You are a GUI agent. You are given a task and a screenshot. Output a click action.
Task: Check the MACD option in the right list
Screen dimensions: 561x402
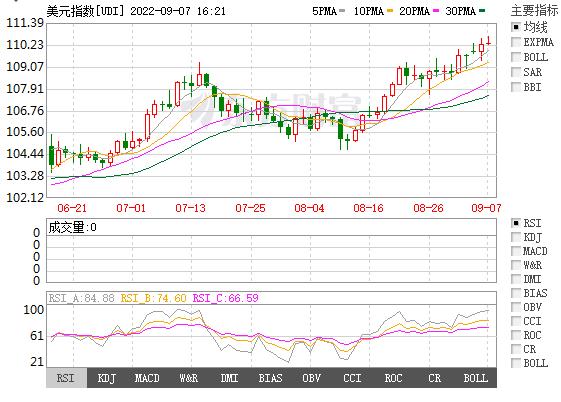click(516, 251)
